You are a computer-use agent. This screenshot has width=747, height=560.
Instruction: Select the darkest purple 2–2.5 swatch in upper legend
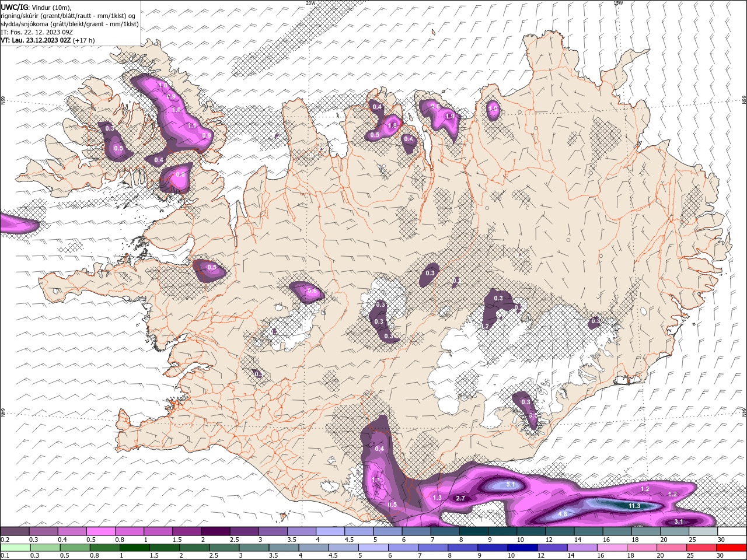(x=215, y=531)
